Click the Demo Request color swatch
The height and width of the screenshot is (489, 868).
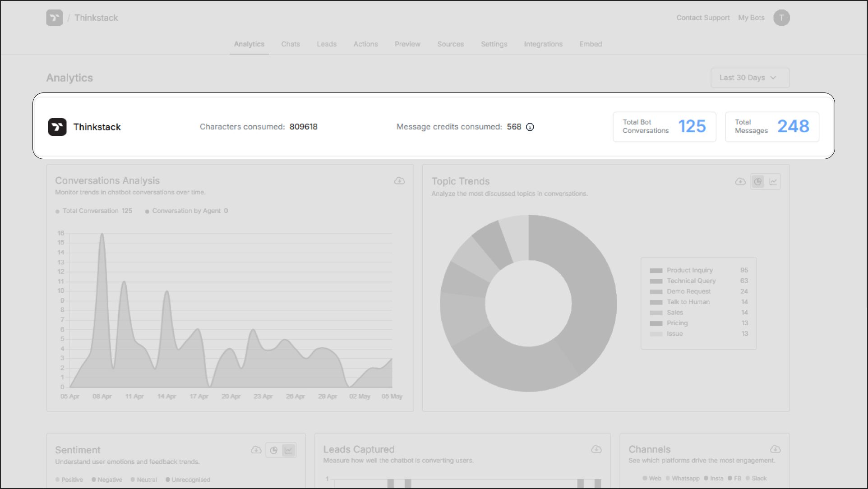click(x=656, y=292)
